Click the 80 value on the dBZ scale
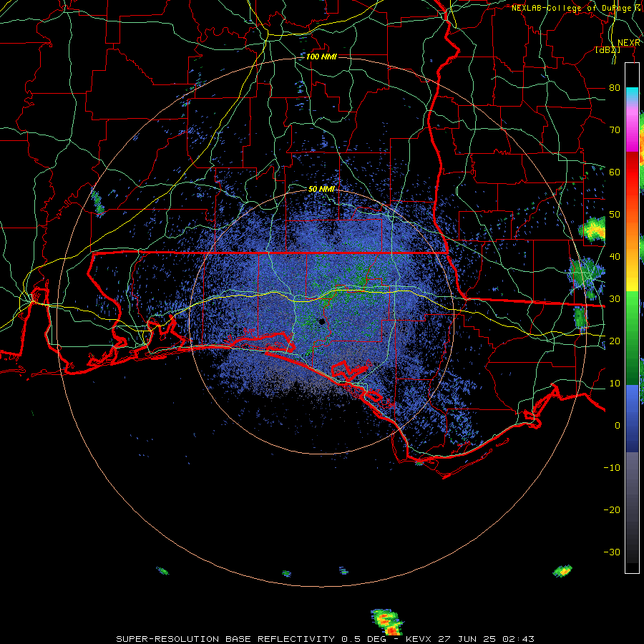 (x=615, y=88)
